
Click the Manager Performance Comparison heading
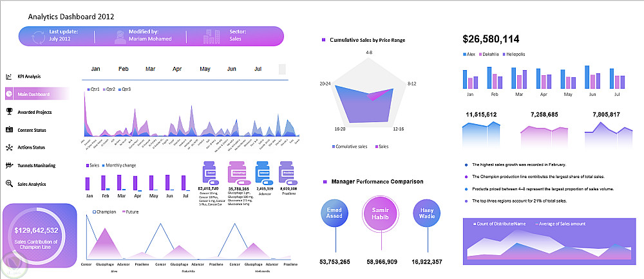tap(377, 181)
